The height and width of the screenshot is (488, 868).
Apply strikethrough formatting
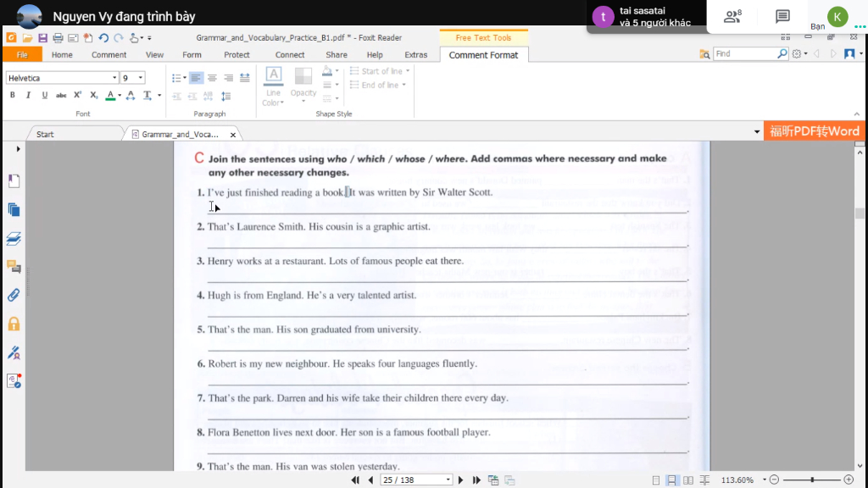click(61, 95)
